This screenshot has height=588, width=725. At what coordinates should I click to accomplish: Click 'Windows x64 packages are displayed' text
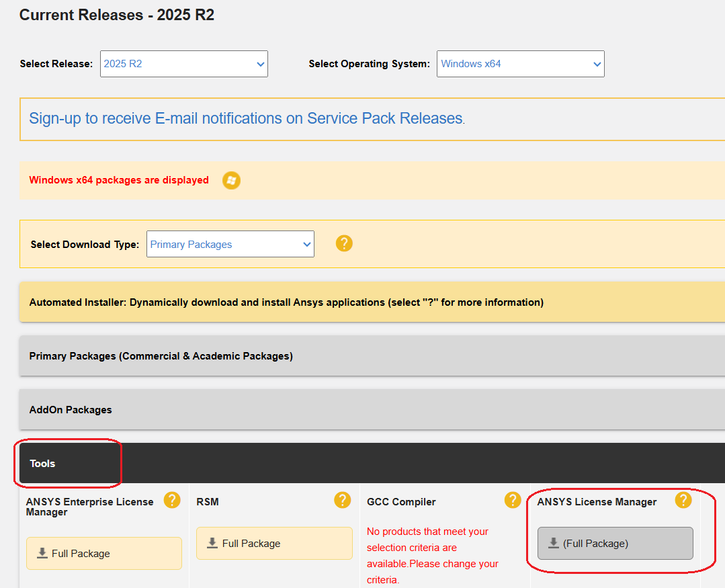point(119,180)
